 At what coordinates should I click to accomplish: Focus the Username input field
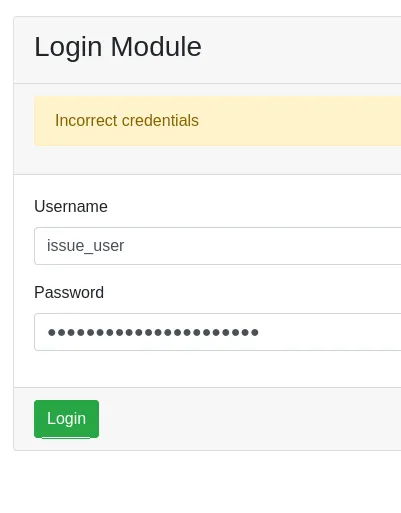[x=217, y=246]
